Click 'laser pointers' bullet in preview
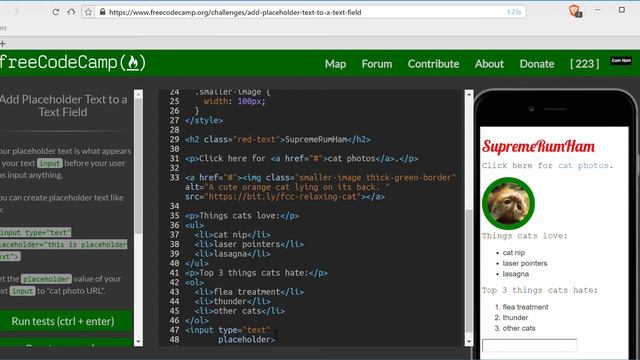Screen dimensions: 640x360 coord(525,263)
